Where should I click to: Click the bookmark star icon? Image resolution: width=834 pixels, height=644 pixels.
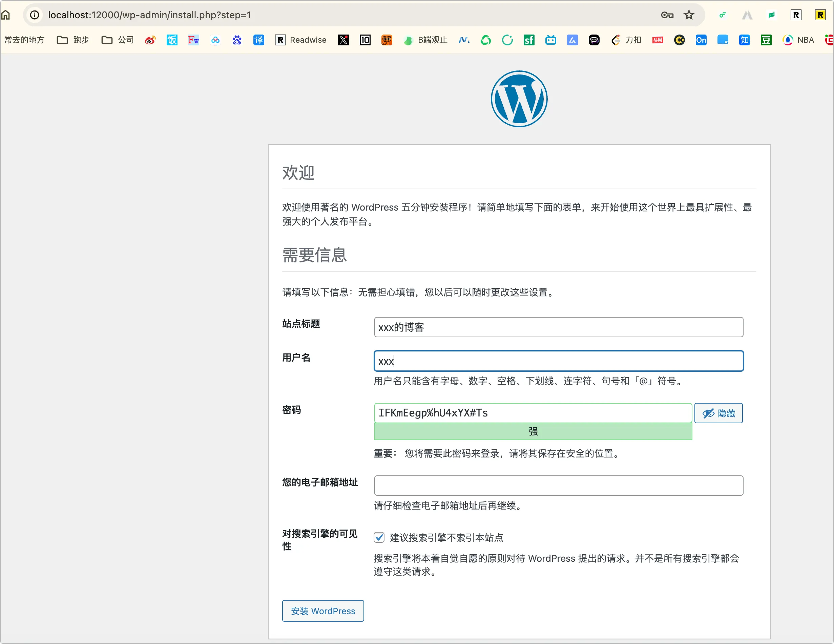point(689,15)
